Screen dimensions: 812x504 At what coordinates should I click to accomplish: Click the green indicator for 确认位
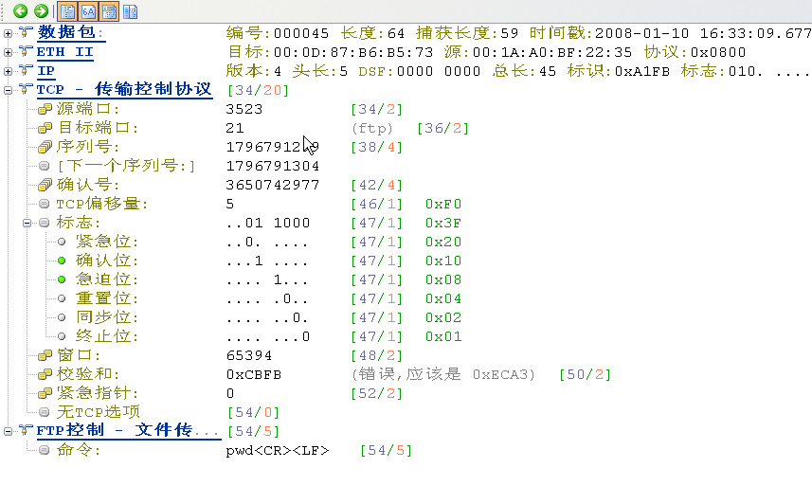tap(63, 261)
